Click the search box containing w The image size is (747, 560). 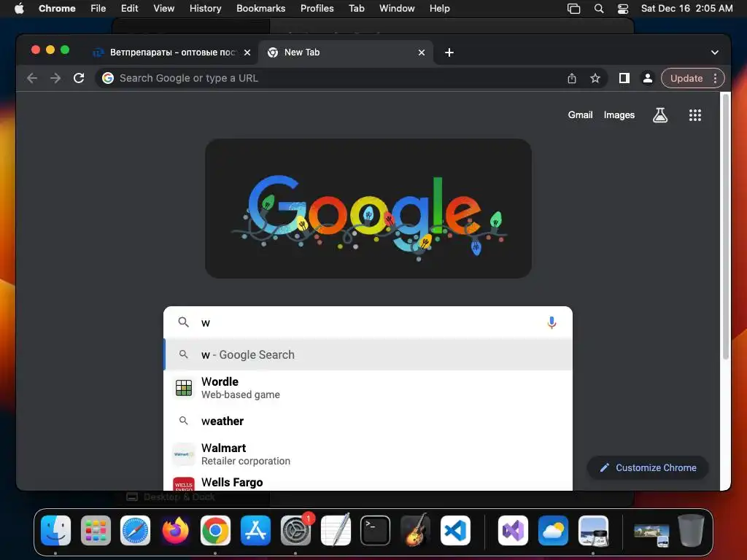pos(368,323)
